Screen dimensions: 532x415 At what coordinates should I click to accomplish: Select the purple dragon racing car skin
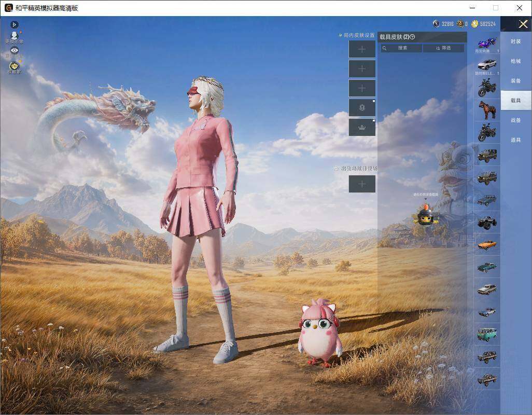487,44
